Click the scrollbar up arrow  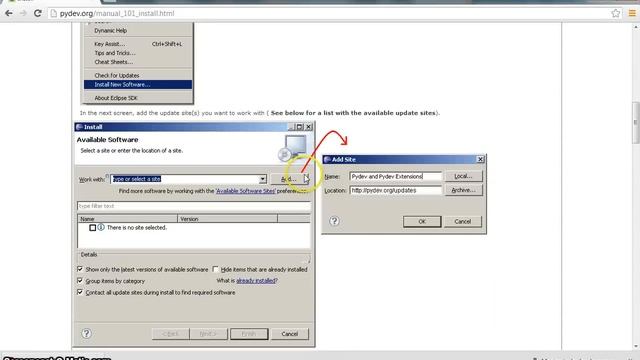(636, 27)
